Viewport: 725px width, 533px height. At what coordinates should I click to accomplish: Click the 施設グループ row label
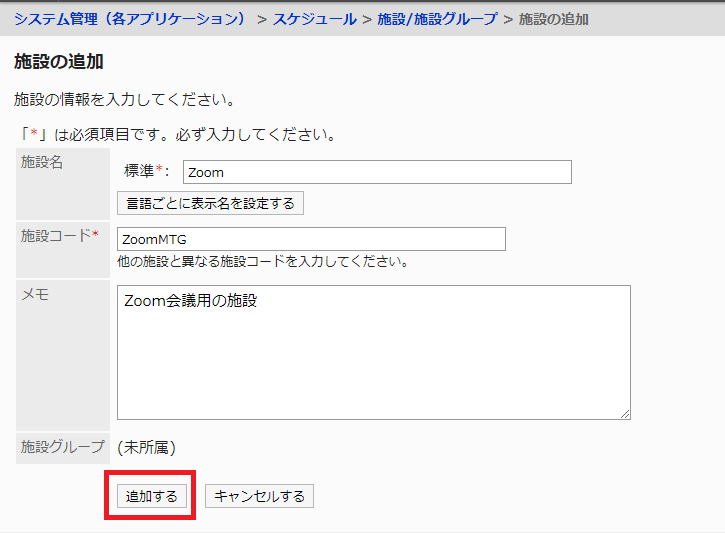pyautogui.click(x=61, y=448)
